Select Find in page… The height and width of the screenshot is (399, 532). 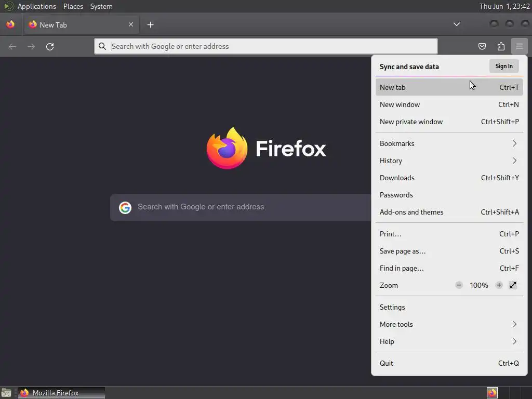(449, 268)
